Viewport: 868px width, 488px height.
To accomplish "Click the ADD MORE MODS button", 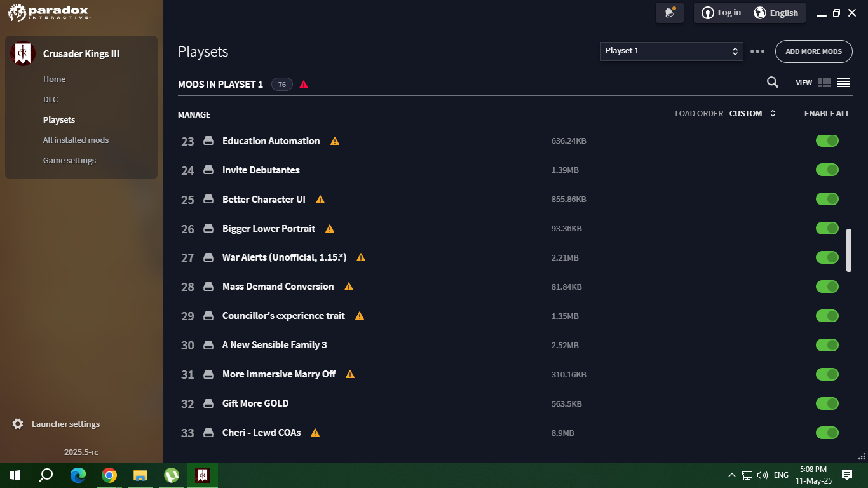I will tap(814, 51).
